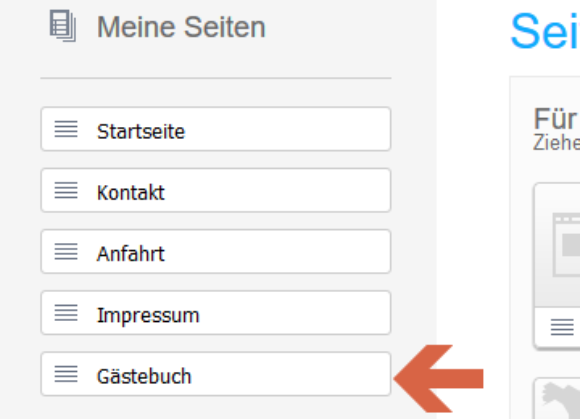This screenshot has width=580, height=419.
Task: Click the Meine Seiten pages icon
Action: pos(63,26)
